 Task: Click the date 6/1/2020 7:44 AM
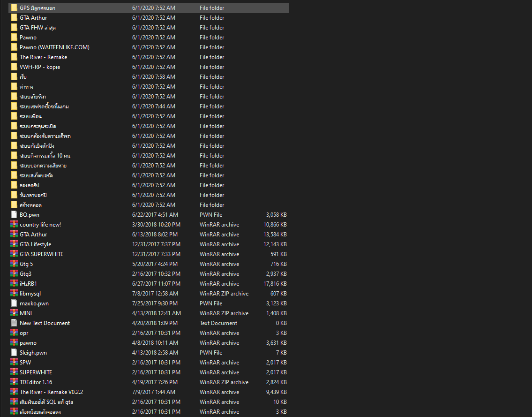(x=154, y=106)
